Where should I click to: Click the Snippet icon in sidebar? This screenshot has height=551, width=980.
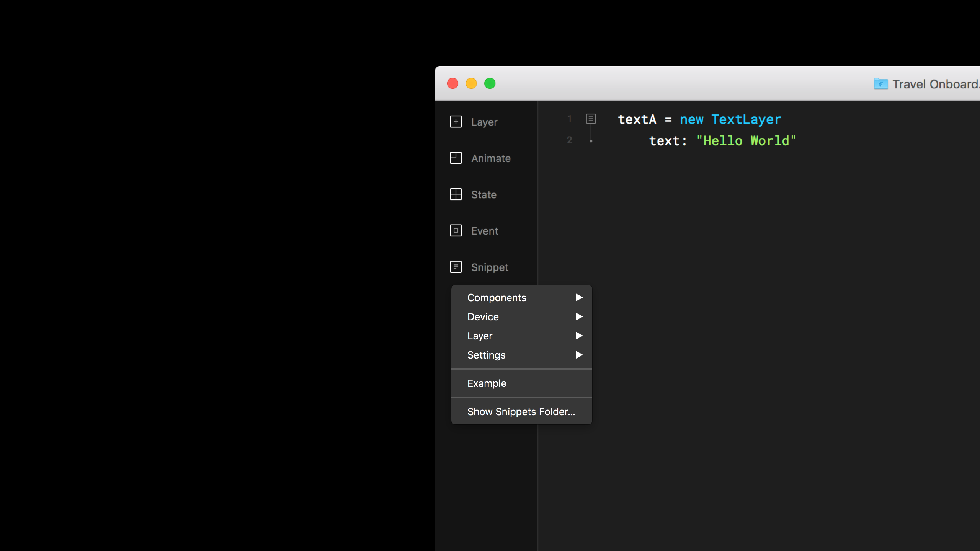pos(456,267)
